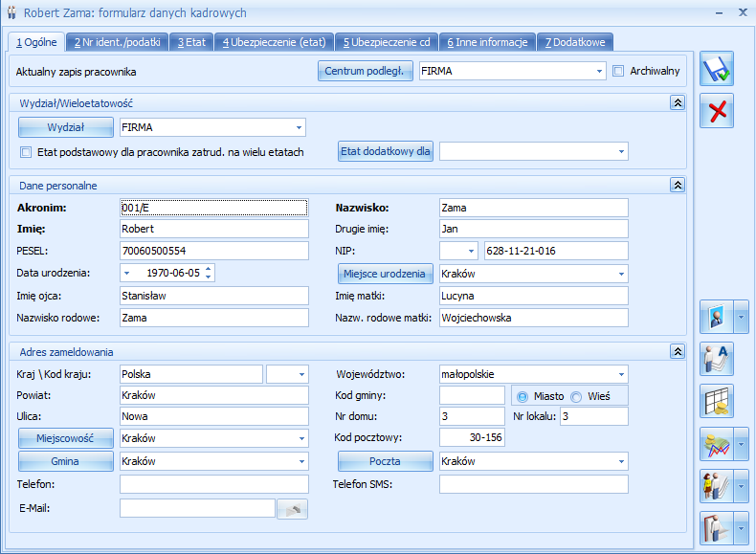This screenshot has height=554, width=756.
Task: Open the Data urodzenia calendar dropdown arrow
Action: (127, 273)
